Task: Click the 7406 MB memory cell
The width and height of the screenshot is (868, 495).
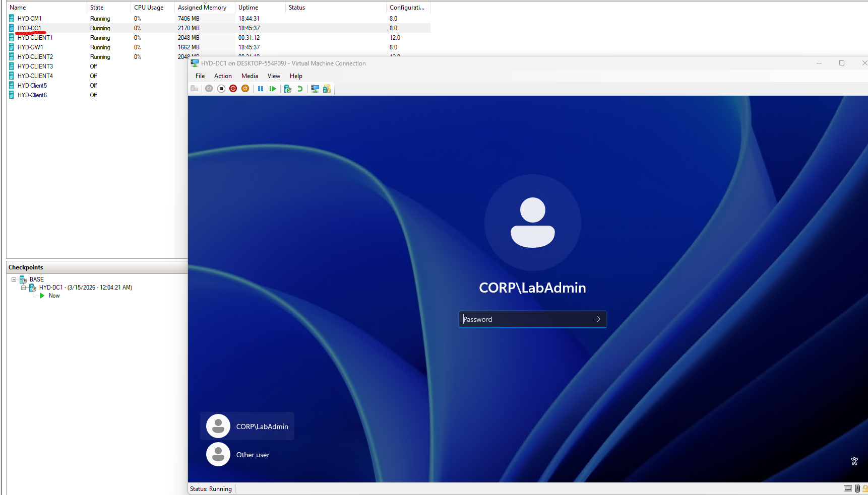Action: click(189, 19)
